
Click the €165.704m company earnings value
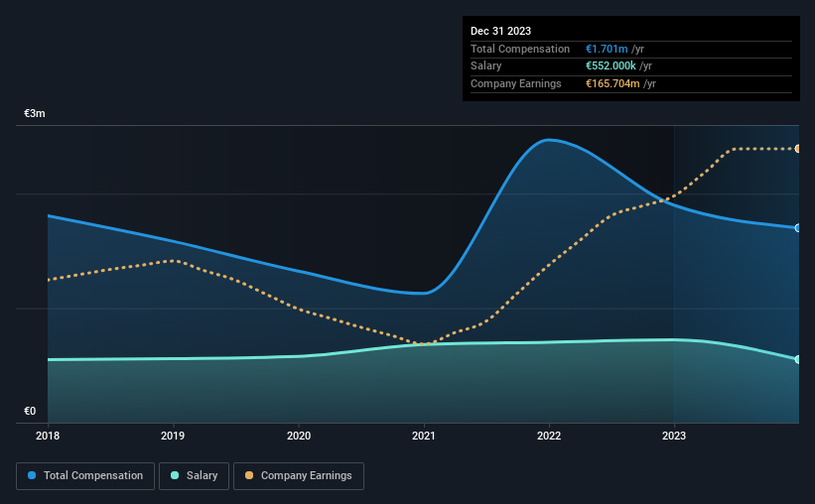[612, 83]
